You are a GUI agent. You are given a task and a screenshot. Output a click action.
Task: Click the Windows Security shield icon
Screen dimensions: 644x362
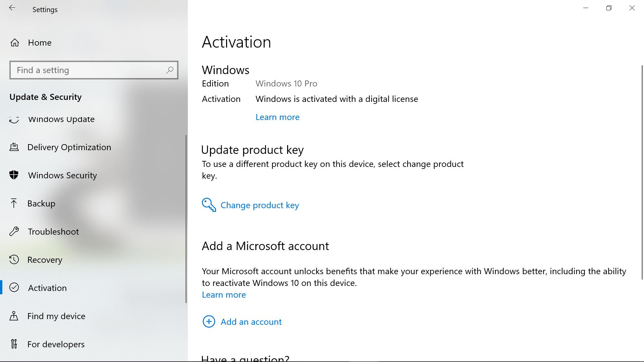coord(14,175)
